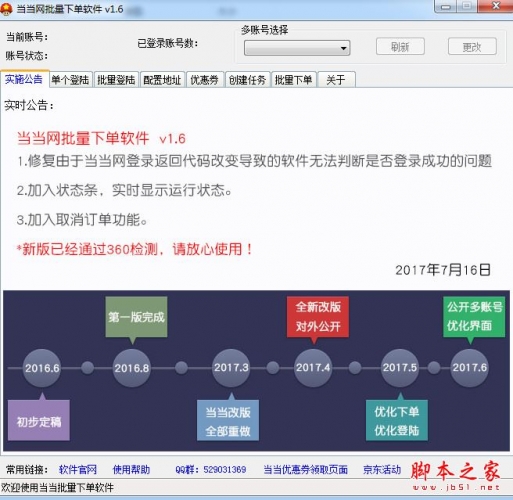The image size is (513, 500).
Task: Open 当当优惠券领取页面 link
Action: (x=305, y=470)
